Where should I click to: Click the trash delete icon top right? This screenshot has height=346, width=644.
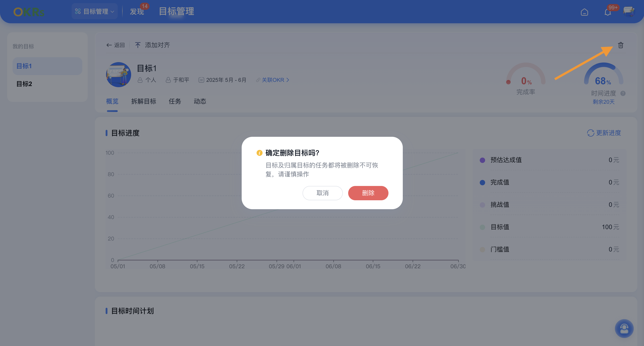tap(621, 45)
